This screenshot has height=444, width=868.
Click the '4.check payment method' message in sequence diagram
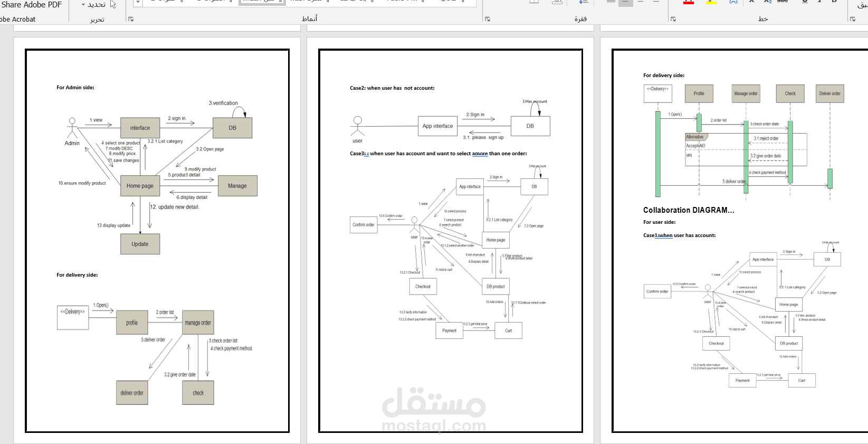pyautogui.click(x=768, y=173)
